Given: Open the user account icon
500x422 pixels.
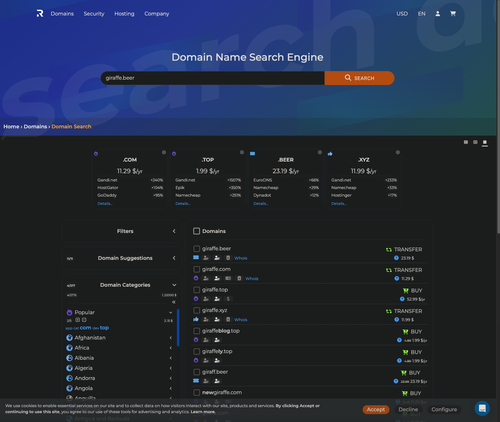Looking at the screenshot, I should pyautogui.click(x=438, y=14).
